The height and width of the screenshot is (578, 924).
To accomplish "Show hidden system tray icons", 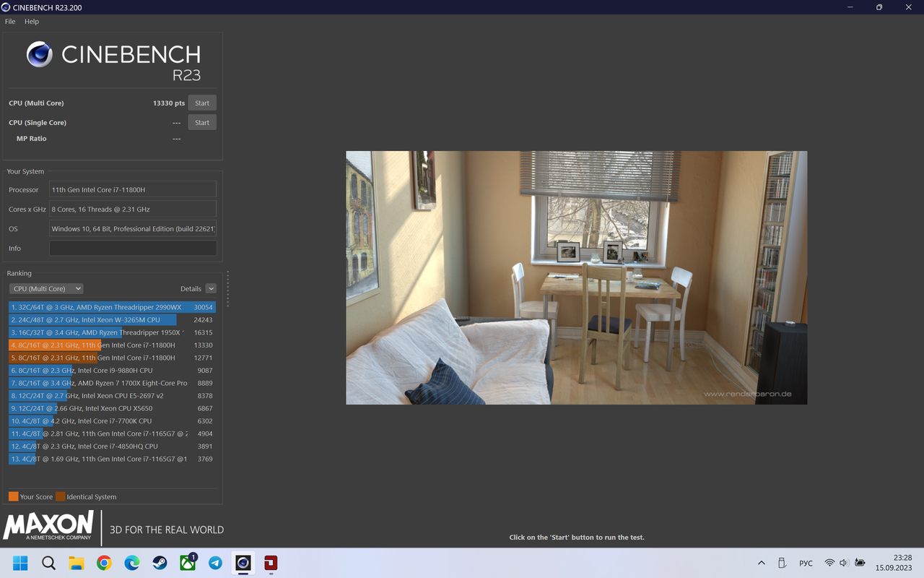I will 762,563.
